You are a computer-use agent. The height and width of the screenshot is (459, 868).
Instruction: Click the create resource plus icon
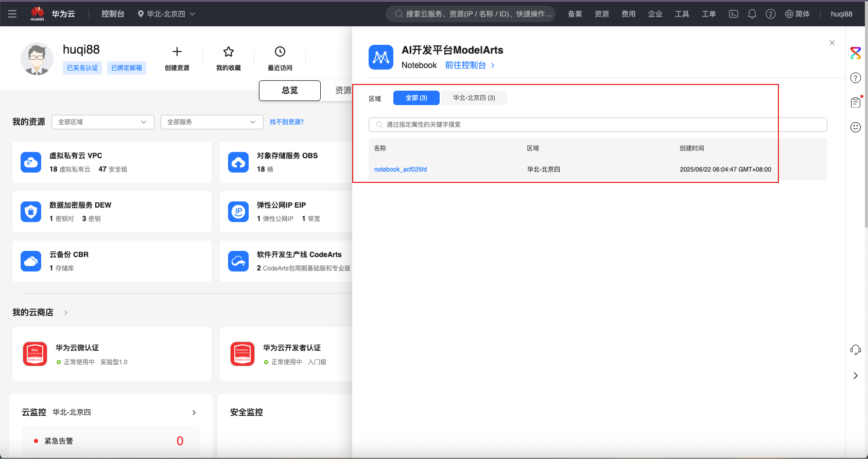(x=177, y=52)
